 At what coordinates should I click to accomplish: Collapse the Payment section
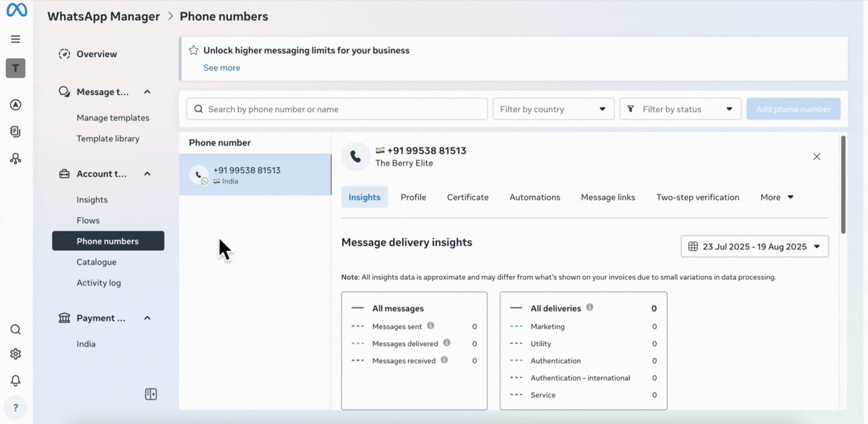click(147, 318)
